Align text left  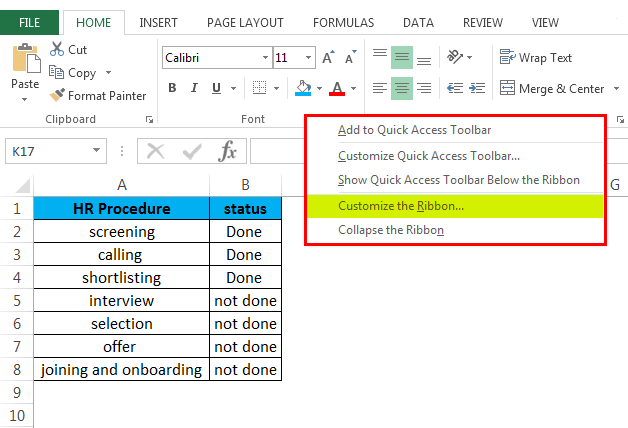click(x=380, y=88)
